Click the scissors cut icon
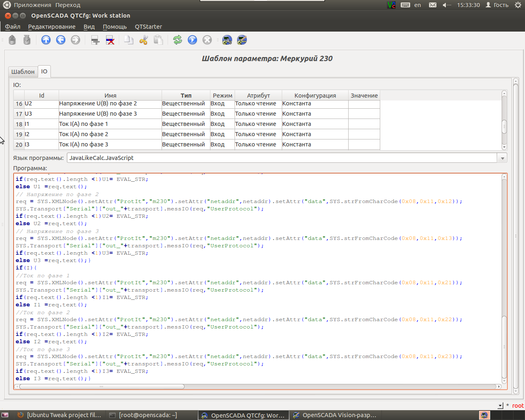525x420 pixels. 144,40
